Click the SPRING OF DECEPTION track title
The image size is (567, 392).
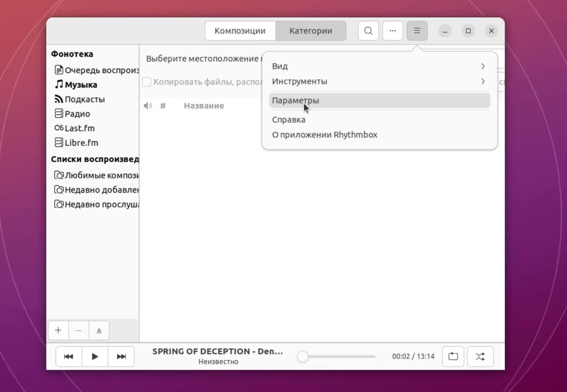pyautogui.click(x=218, y=351)
